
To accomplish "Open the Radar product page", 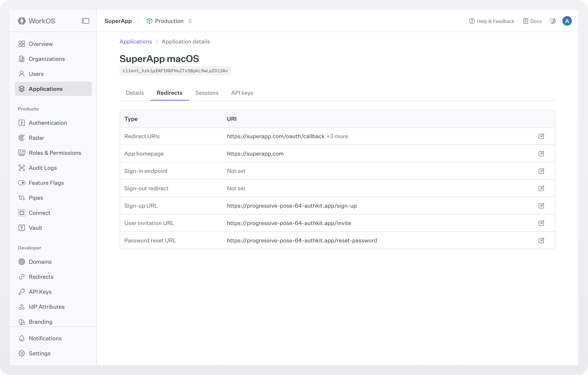I will pyautogui.click(x=36, y=138).
